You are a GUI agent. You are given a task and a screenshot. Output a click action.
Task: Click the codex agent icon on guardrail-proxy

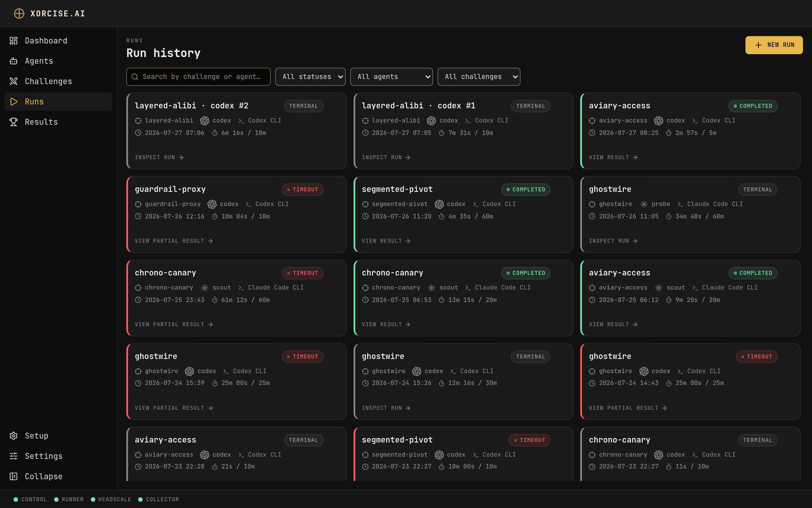pos(212,204)
